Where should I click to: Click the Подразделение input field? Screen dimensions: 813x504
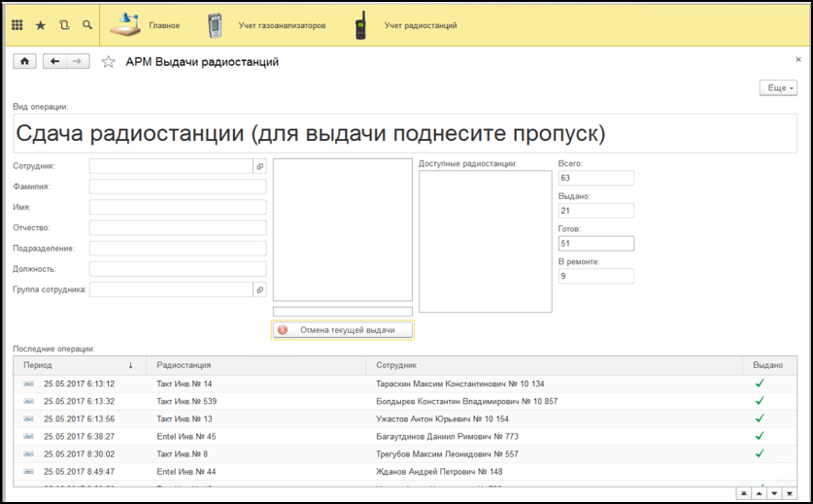pos(178,249)
